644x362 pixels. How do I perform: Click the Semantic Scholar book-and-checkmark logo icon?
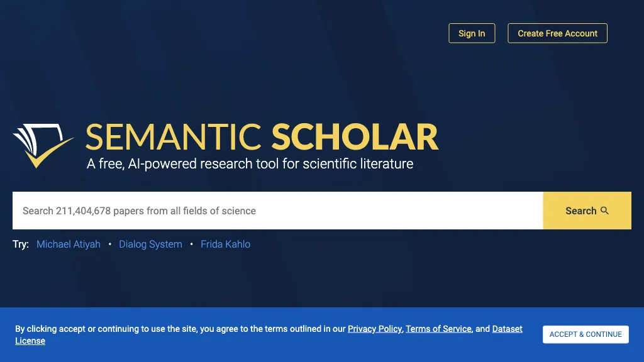point(43,146)
